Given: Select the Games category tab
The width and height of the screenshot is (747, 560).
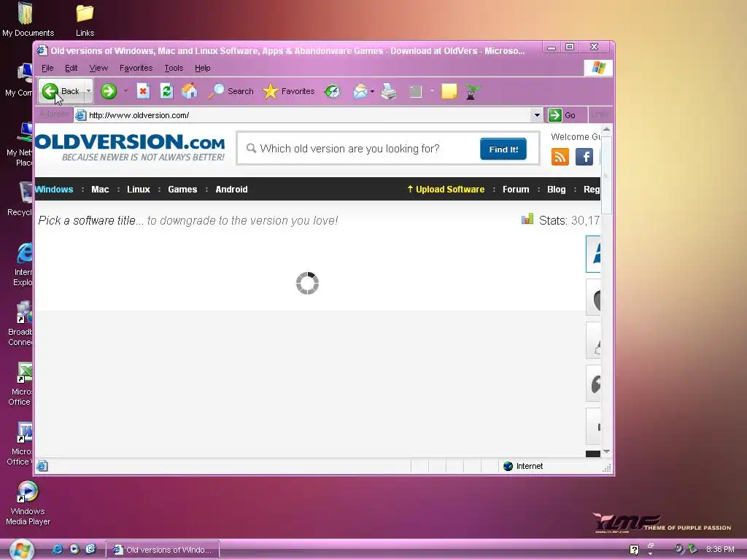Looking at the screenshot, I should (x=182, y=189).
